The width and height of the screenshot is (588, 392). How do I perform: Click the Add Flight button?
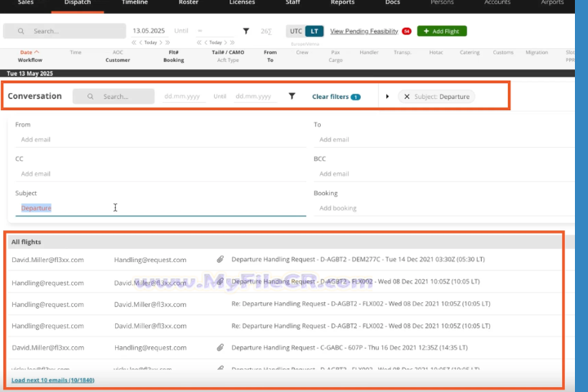point(442,31)
